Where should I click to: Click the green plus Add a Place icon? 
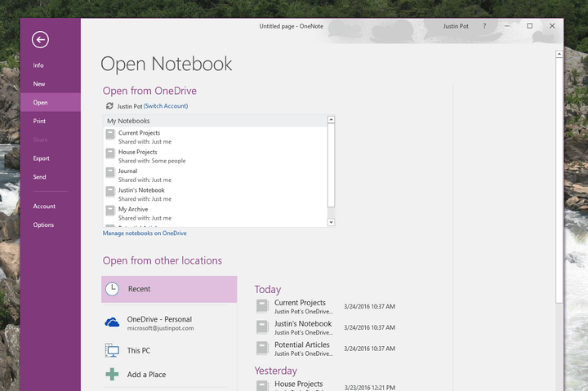pyautogui.click(x=112, y=374)
